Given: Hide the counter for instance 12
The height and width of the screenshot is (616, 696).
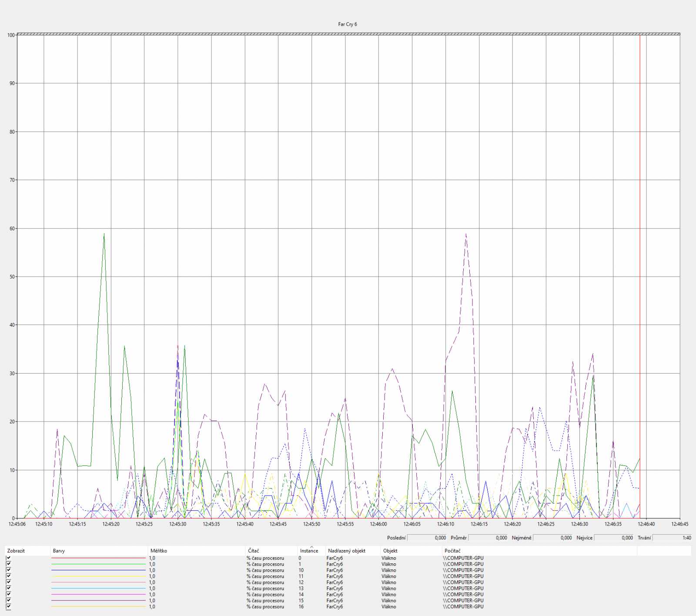Looking at the screenshot, I should click(8, 582).
